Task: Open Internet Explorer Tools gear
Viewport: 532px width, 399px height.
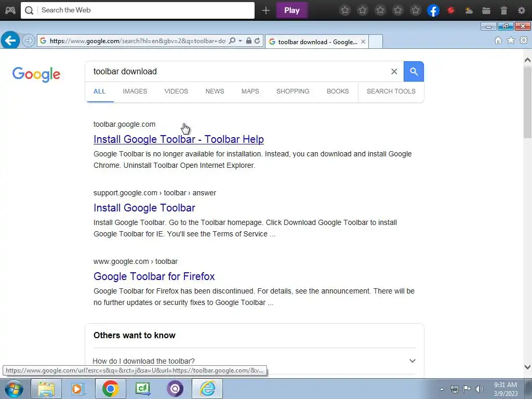Action: [x=524, y=41]
